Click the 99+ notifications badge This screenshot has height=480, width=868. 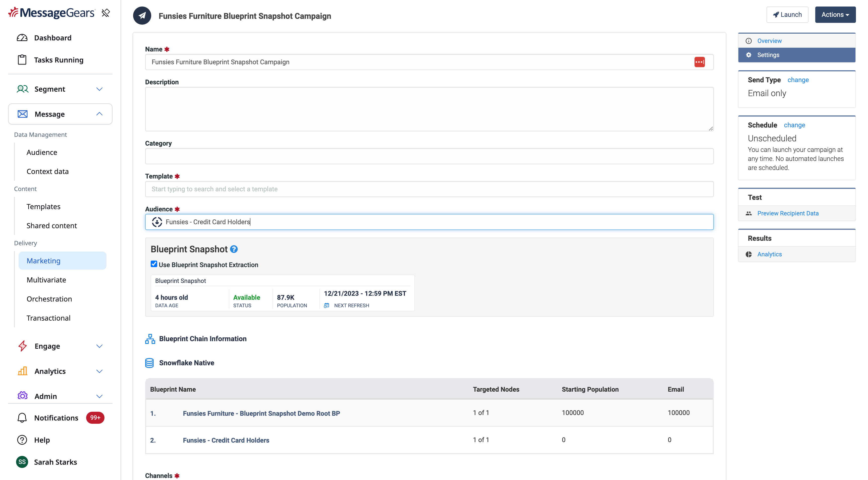(x=95, y=418)
